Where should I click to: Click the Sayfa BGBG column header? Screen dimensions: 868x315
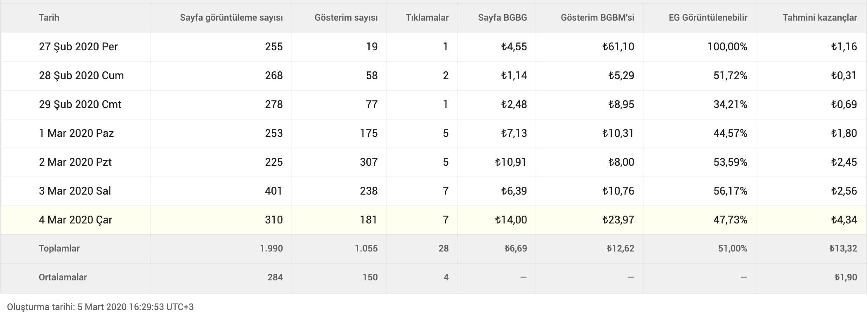coord(502,17)
